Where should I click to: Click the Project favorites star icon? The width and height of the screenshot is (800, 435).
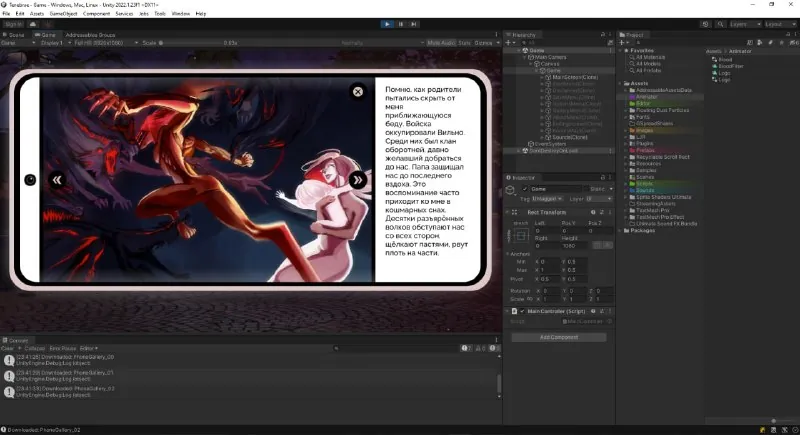(782, 43)
